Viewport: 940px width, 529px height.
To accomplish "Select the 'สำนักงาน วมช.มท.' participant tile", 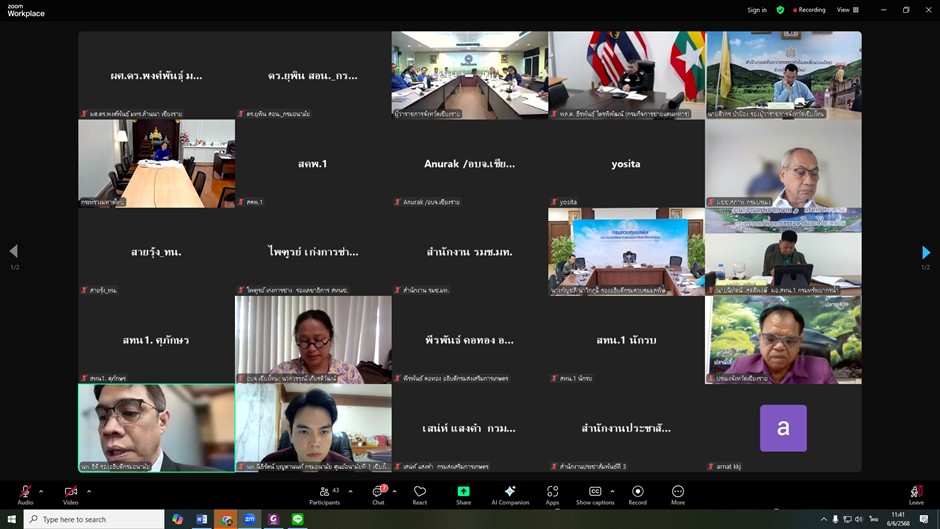I will point(469,252).
